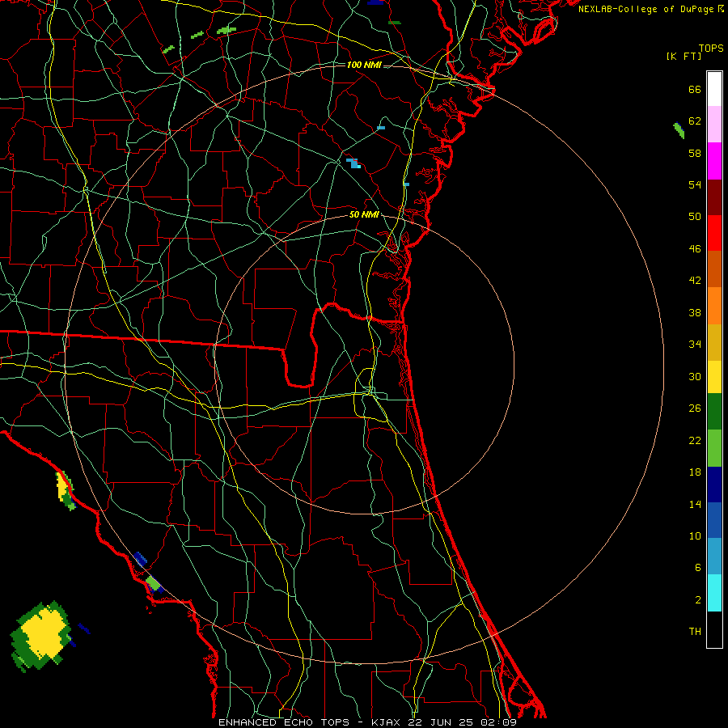
Task: Pick the dark orange legend swatch
Action: point(714,269)
